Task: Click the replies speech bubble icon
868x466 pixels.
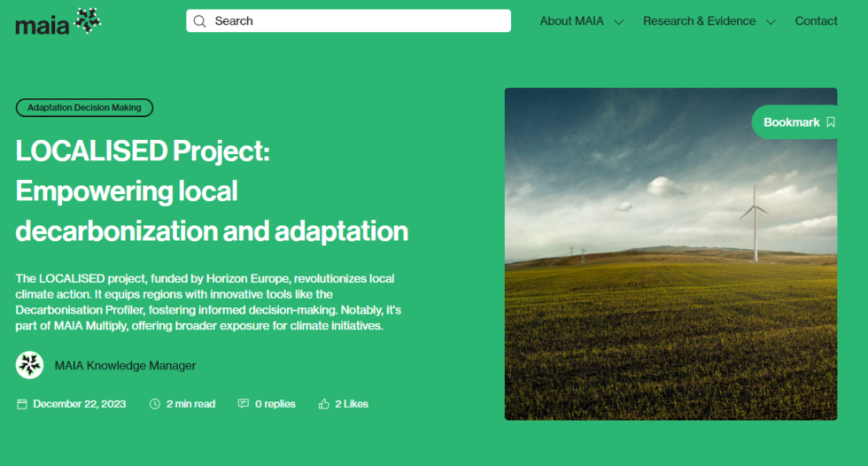Action: point(243,404)
